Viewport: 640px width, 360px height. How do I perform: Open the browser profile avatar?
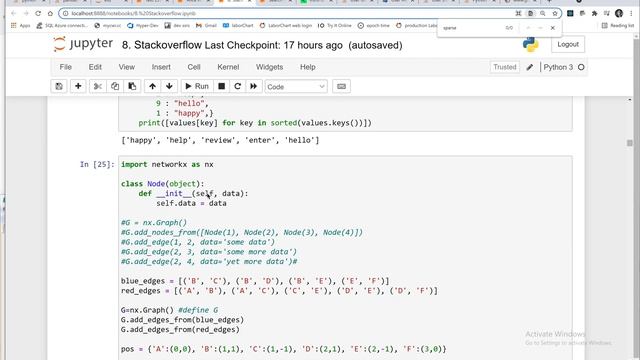click(x=619, y=13)
